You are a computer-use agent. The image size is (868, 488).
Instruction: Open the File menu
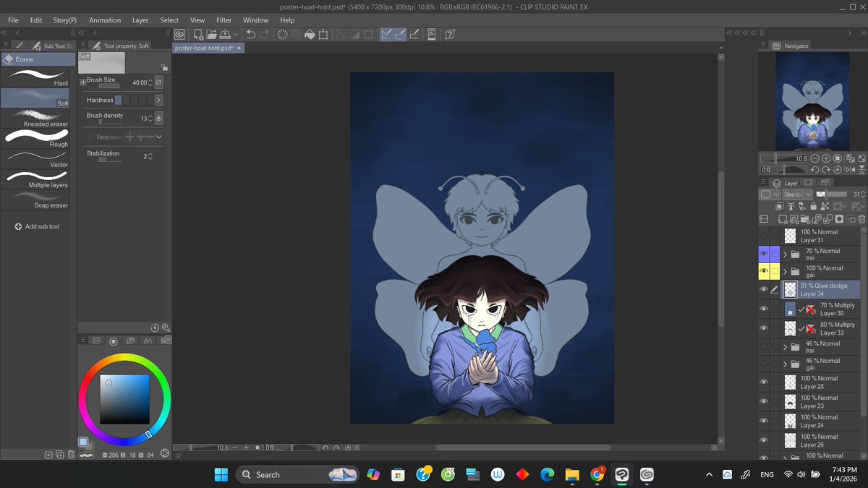point(13,20)
